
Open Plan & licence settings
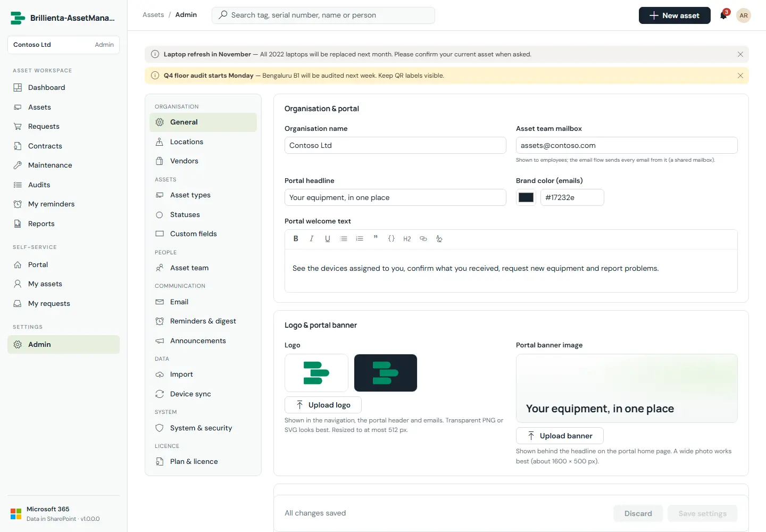203,461
